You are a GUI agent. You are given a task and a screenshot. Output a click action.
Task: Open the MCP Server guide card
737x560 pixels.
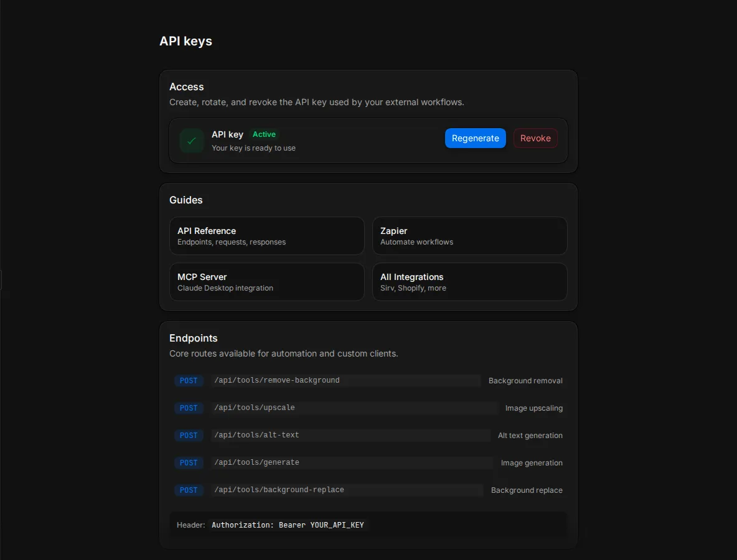pos(266,282)
